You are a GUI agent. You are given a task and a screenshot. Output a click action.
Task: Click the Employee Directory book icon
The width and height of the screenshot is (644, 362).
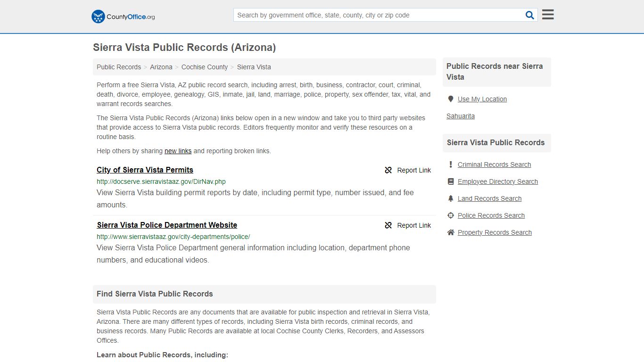451,181
